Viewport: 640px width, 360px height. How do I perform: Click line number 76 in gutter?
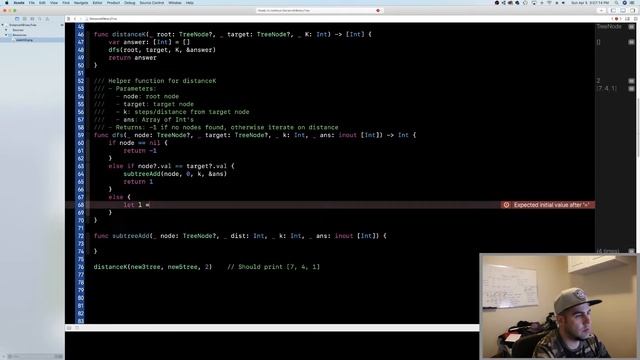click(x=80, y=267)
